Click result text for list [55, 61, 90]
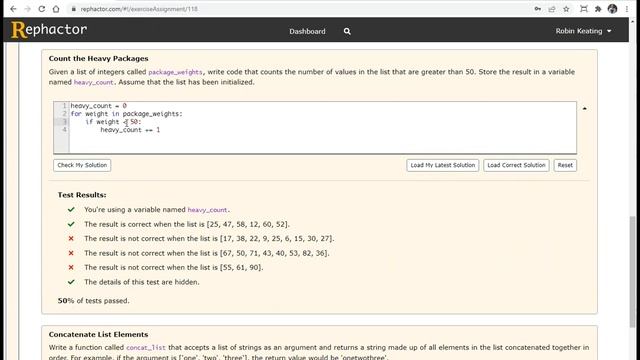This screenshot has height=360, width=640. (173, 267)
